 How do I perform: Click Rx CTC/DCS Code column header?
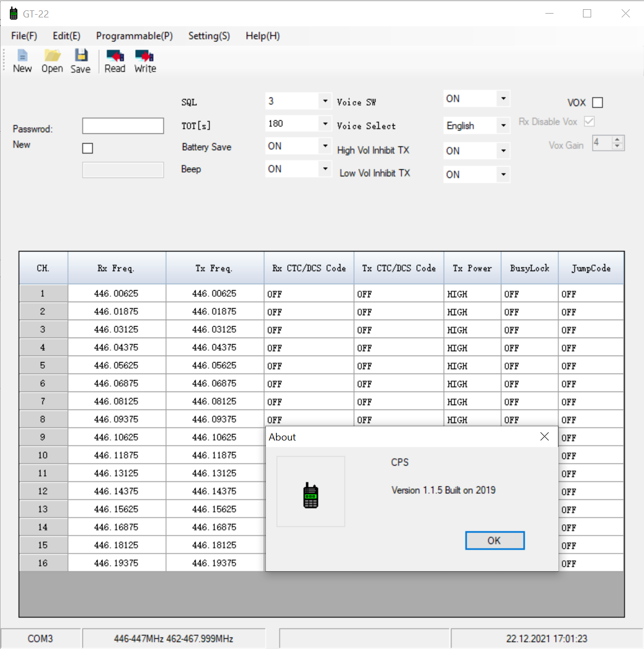309,268
